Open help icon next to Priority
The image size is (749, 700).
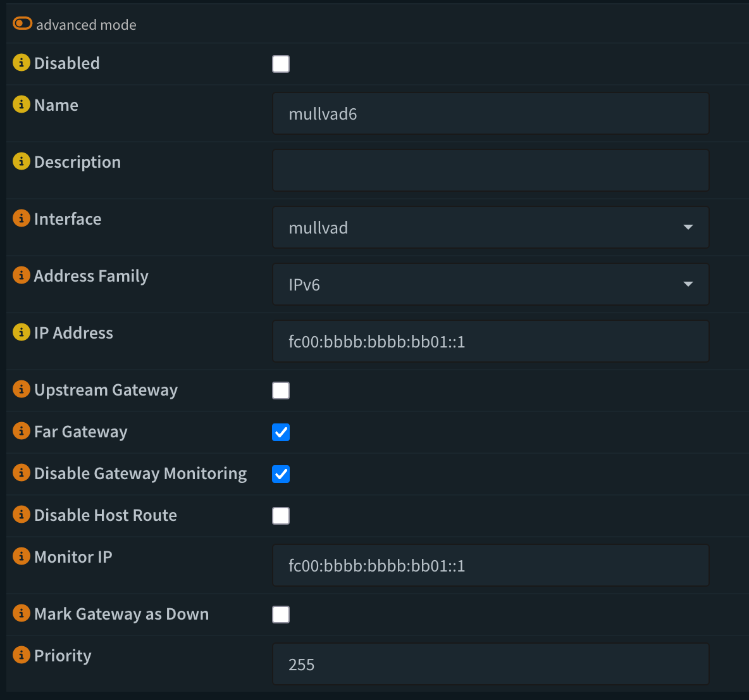(22, 655)
